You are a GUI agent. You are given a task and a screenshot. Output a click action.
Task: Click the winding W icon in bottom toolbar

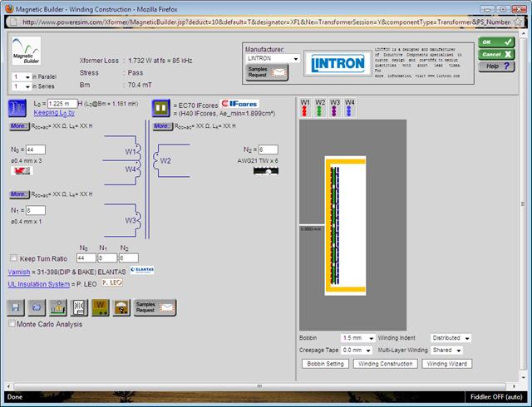[100, 307]
